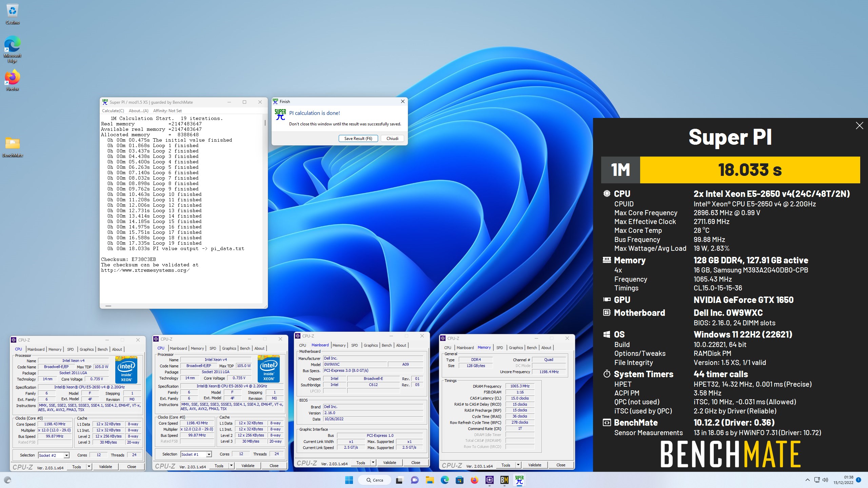Switch to Super PI in the taskbar
Image resolution: width=868 pixels, height=488 pixels.
pos(519,480)
